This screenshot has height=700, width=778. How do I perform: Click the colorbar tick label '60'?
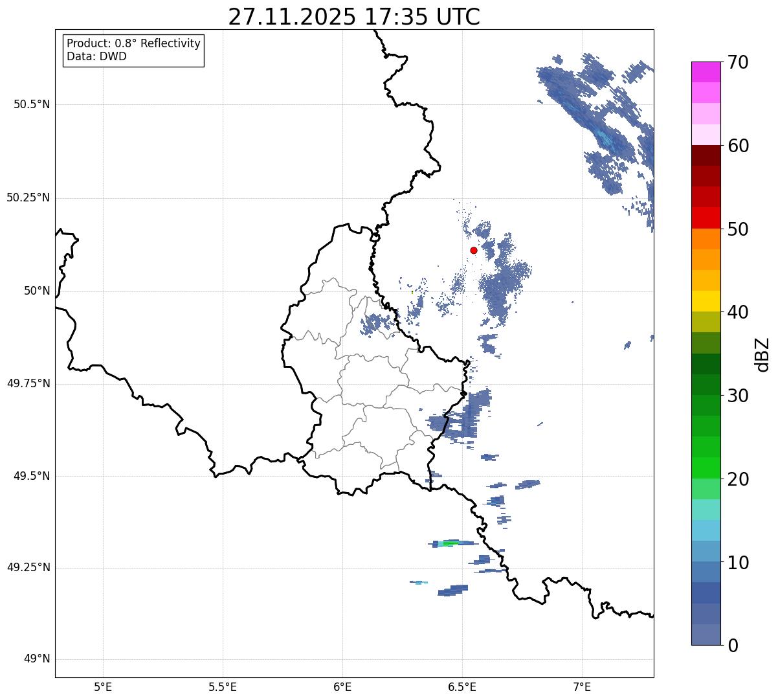point(738,146)
